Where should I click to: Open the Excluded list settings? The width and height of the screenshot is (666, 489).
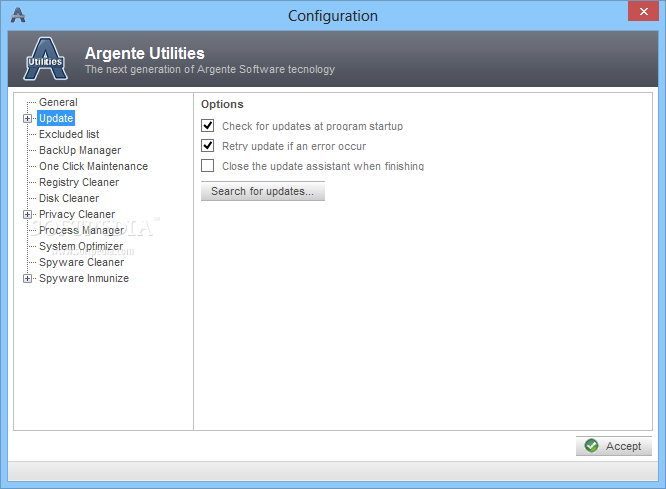69,134
